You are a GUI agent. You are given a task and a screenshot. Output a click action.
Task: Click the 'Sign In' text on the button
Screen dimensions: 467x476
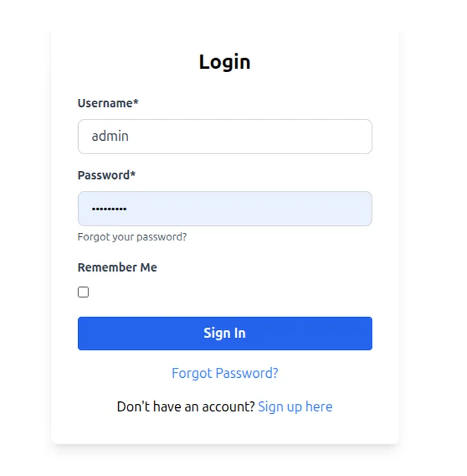[x=225, y=333]
